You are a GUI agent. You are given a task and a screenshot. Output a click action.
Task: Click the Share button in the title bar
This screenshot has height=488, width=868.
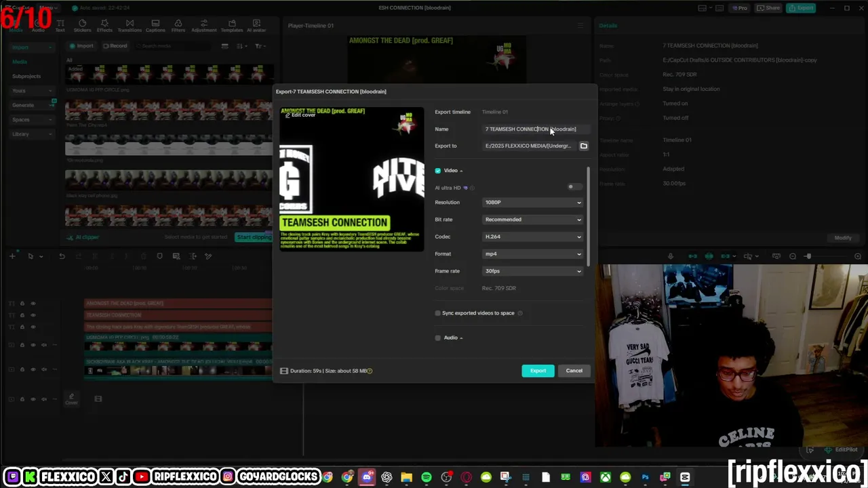(x=769, y=8)
